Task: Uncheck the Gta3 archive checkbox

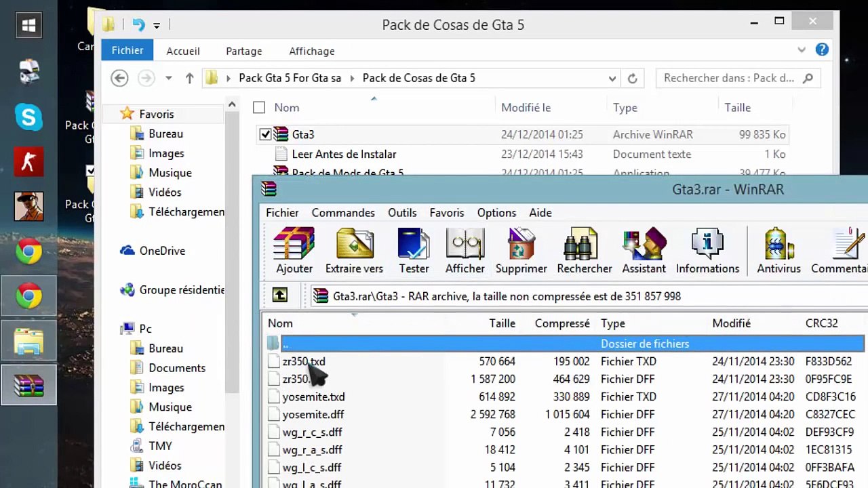Action: (x=265, y=134)
